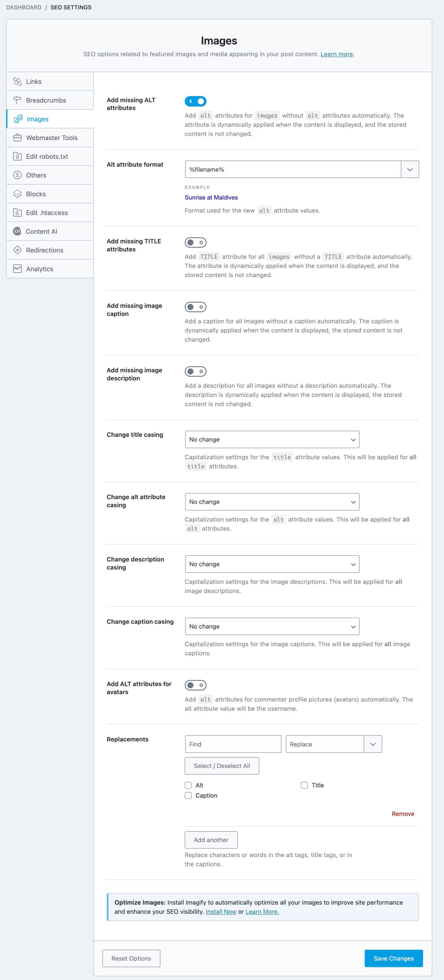This screenshot has height=980, width=444.
Task: Disable Add missing ALT attributes toggle
Action: [196, 101]
